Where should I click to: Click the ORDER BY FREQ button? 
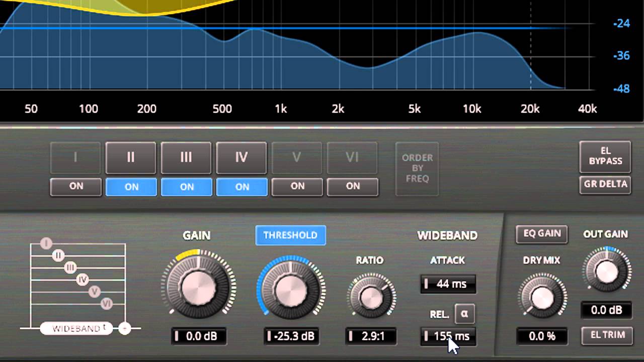[417, 168]
